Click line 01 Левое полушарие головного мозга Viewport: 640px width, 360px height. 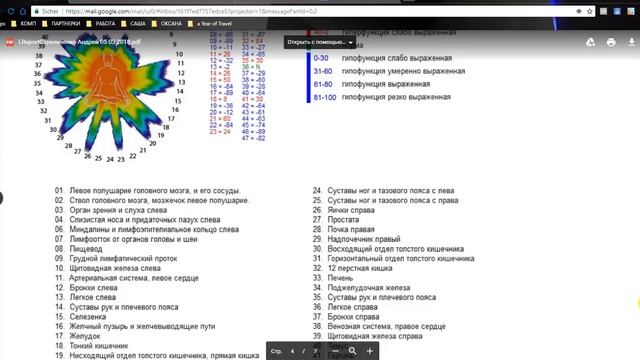[148, 191]
